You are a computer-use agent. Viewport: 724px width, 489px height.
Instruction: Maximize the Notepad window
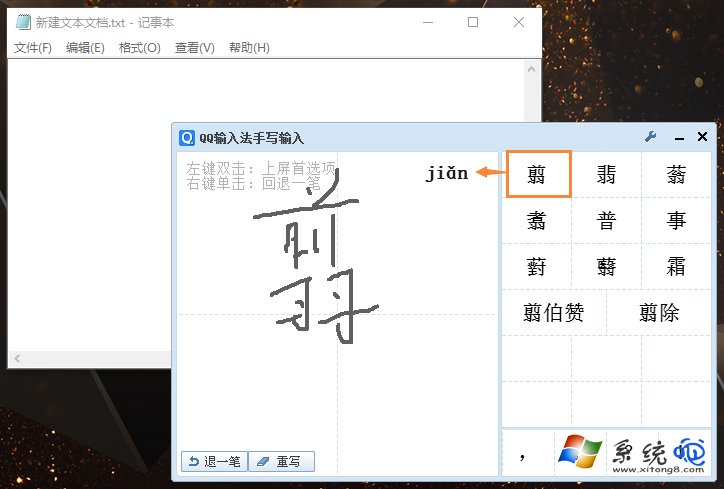pyautogui.click(x=473, y=22)
